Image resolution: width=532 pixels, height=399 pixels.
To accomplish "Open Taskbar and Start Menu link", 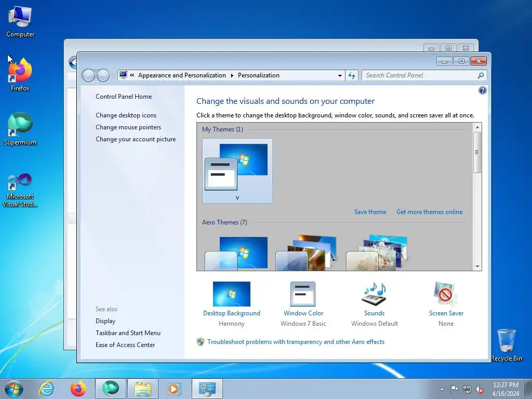I will coord(128,333).
